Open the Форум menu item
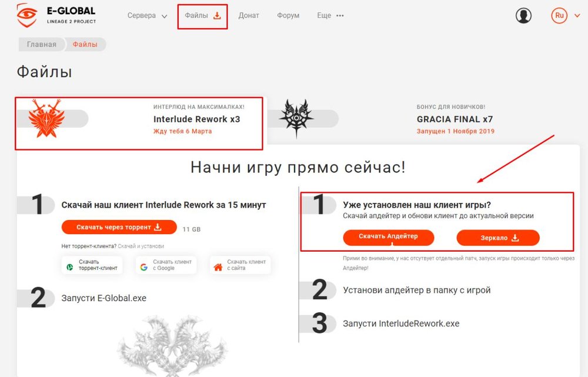The height and width of the screenshot is (377, 588). click(x=288, y=16)
